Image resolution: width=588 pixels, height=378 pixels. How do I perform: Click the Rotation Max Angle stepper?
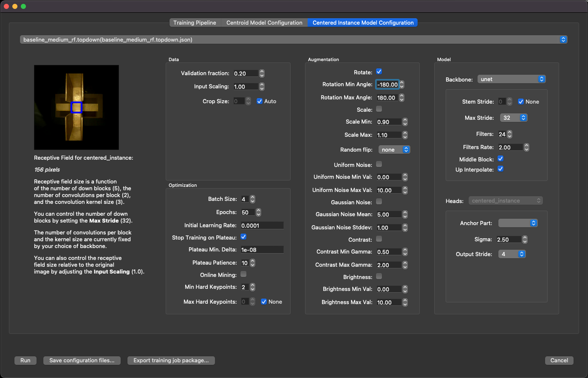(x=401, y=98)
